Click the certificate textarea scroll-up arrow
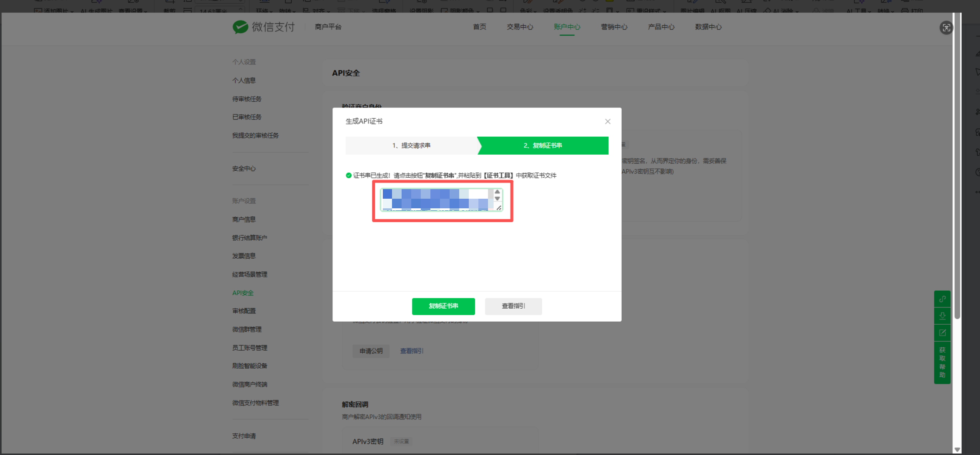Viewport: 980px width, 455px height. coord(497,192)
